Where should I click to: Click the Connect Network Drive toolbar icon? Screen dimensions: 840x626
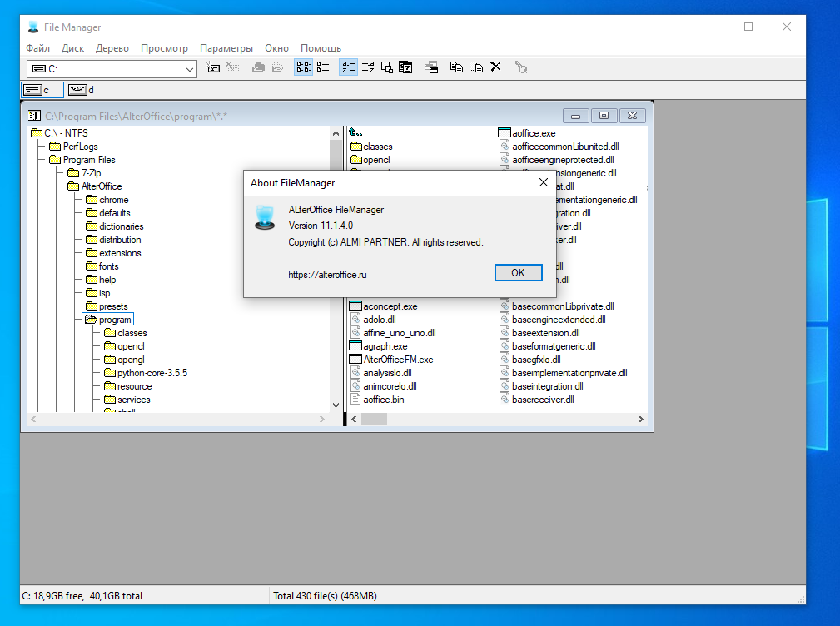(x=213, y=67)
